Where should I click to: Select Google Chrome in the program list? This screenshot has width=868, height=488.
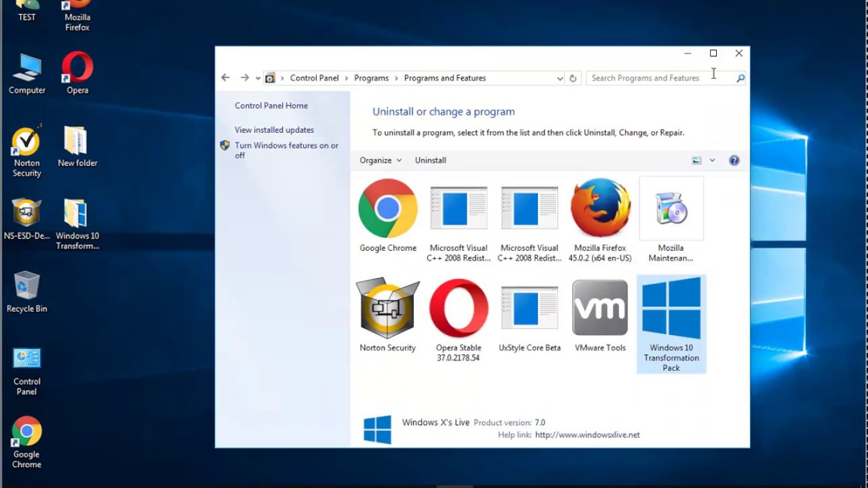click(x=388, y=216)
